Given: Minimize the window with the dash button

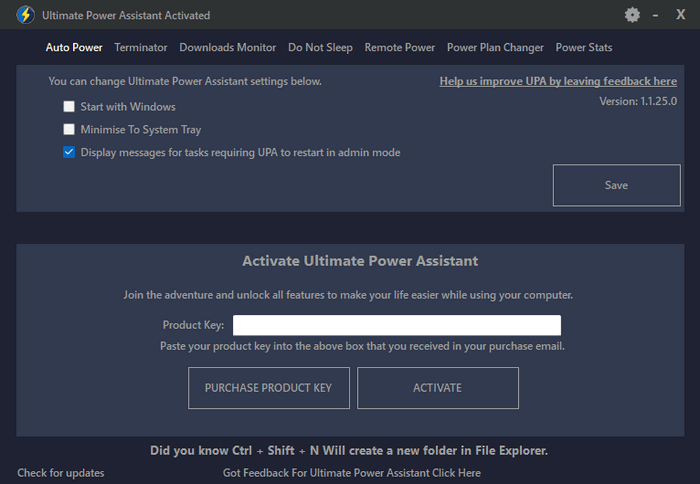Looking at the screenshot, I should [655, 16].
